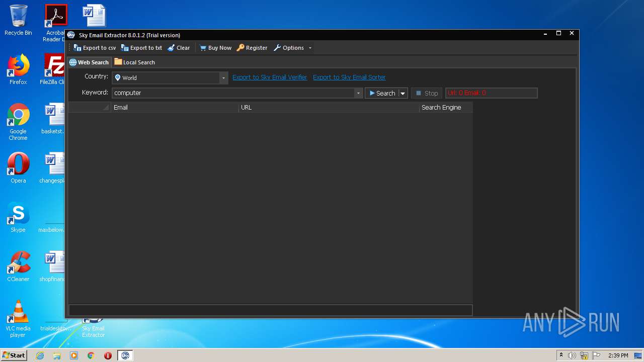Screen dimensions: 644x362
Task: Select Firefox desktop shortcut
Action: point(18,69)
